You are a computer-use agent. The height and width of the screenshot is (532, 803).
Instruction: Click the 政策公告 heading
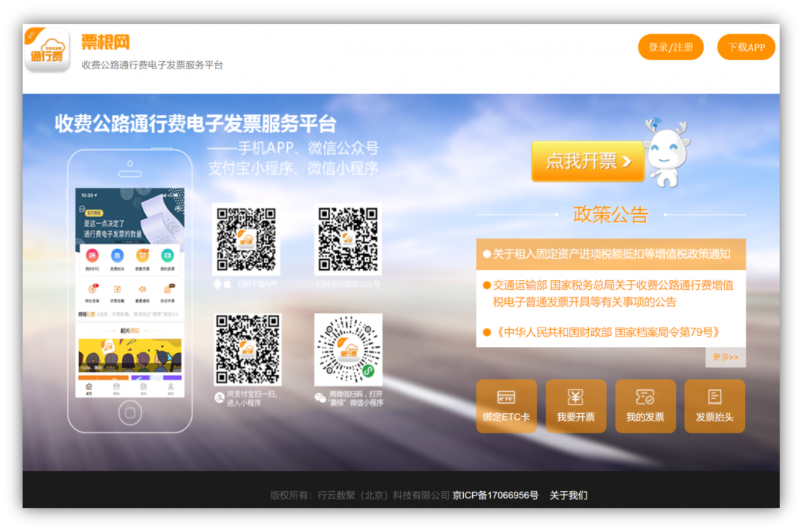[610, 214]
